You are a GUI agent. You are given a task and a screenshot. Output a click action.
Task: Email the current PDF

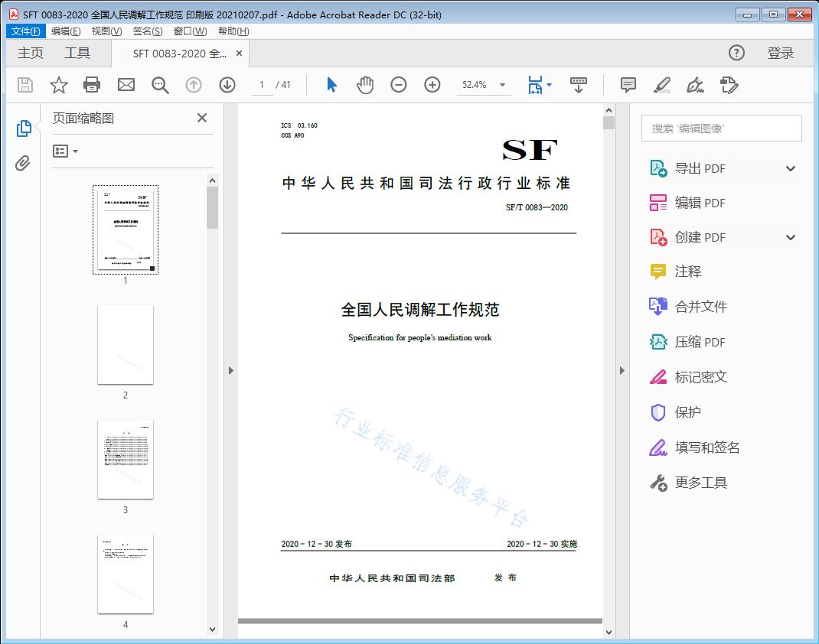click(126, 85)
